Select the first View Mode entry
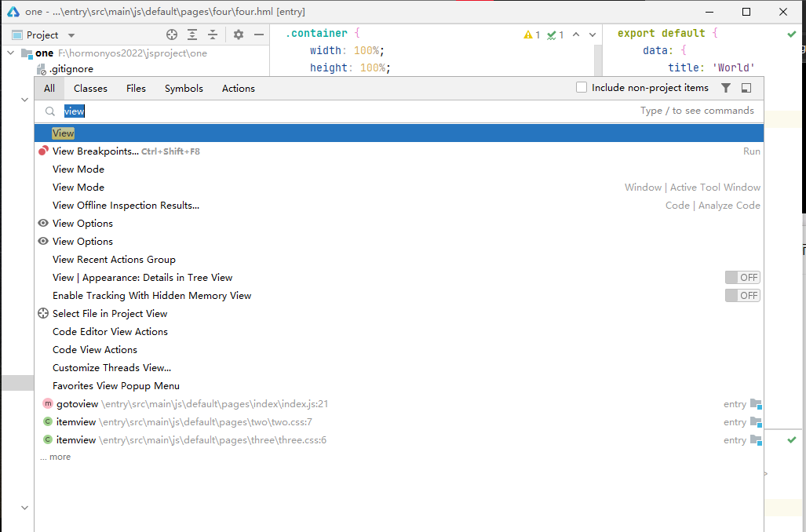Image resolution: width=806 pixels, height=532 pixels. pyautogui.click(x=399, y=169)
